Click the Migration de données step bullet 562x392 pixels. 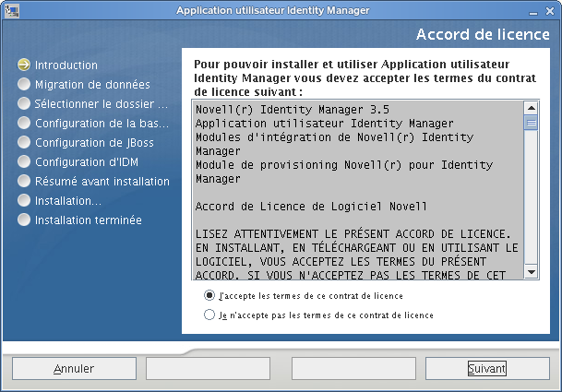[x=23, y=85]
